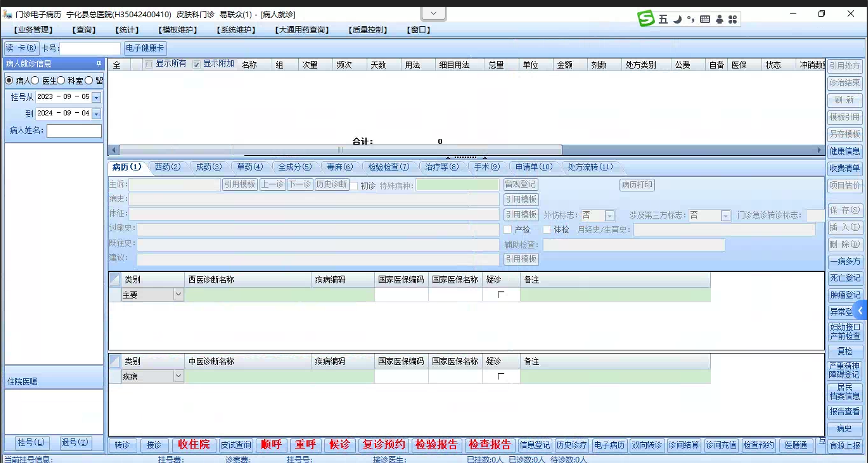Click blue side-panel collapse arrow at right edge
This screenshot has width=868, height=463.
click(860, 310)
